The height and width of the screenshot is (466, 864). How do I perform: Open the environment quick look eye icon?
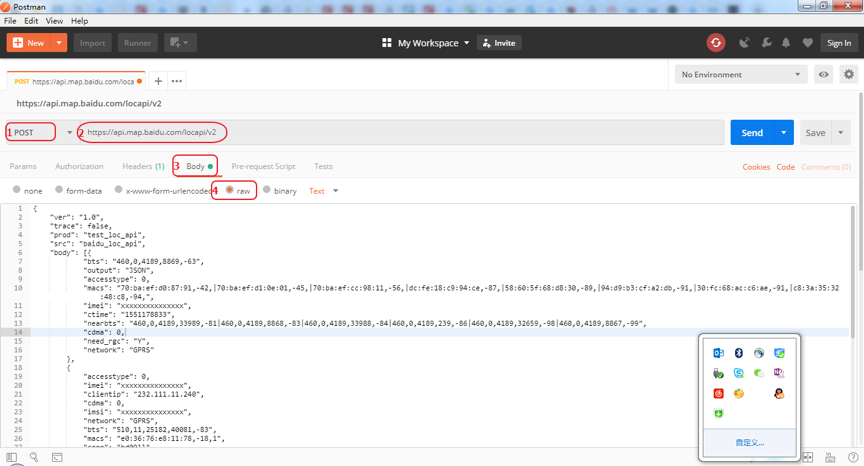coord(823,74)
